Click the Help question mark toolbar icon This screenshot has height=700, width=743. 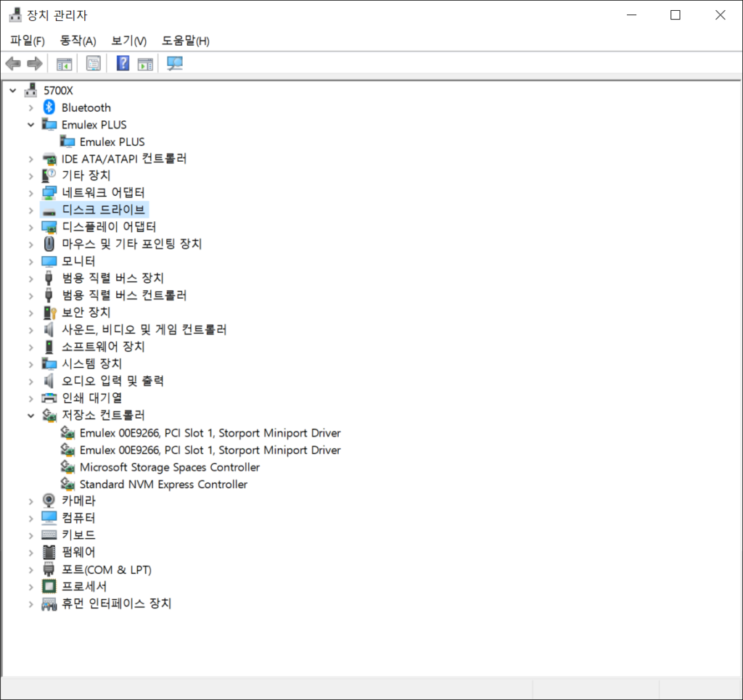123,64
